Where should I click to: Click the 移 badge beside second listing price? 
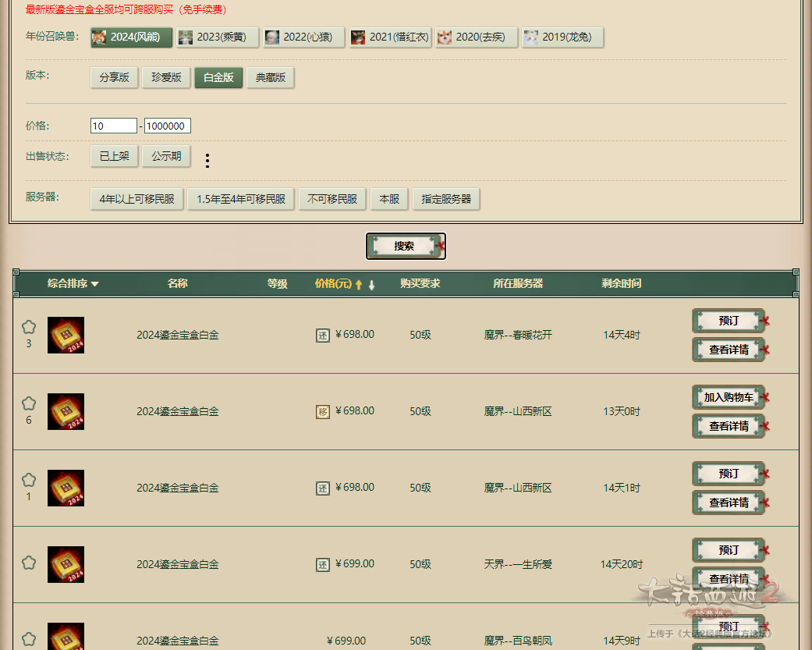point(323,411)
